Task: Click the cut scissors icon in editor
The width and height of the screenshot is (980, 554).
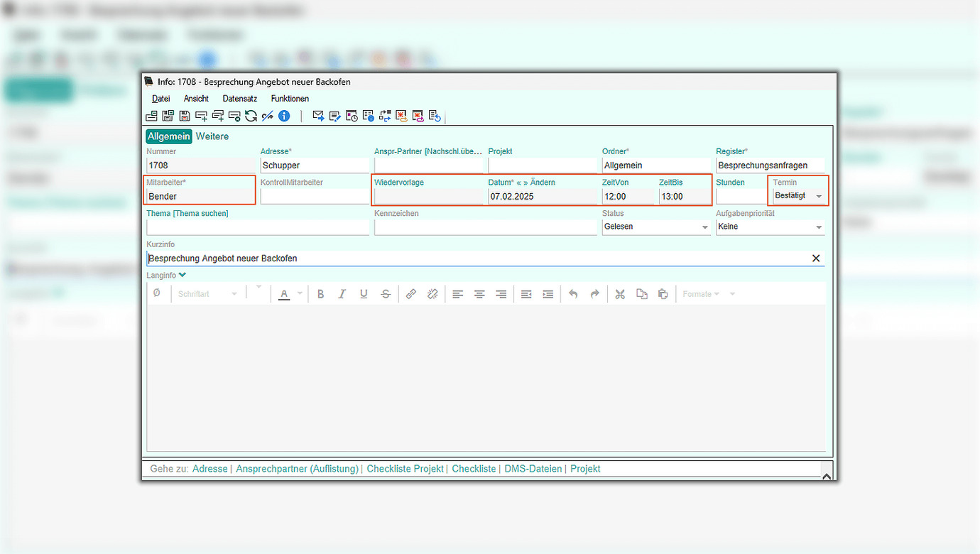Action: (x=620, y=294)
